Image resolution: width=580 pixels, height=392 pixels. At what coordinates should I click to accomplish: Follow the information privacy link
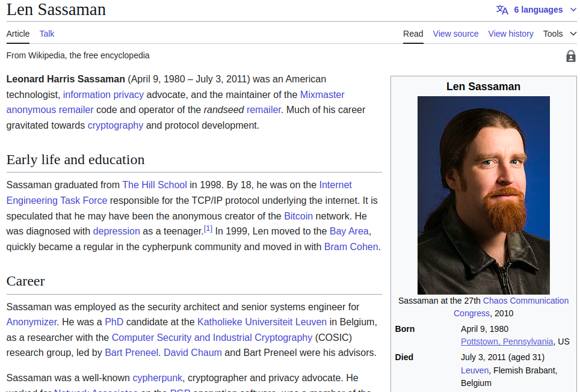103,94
